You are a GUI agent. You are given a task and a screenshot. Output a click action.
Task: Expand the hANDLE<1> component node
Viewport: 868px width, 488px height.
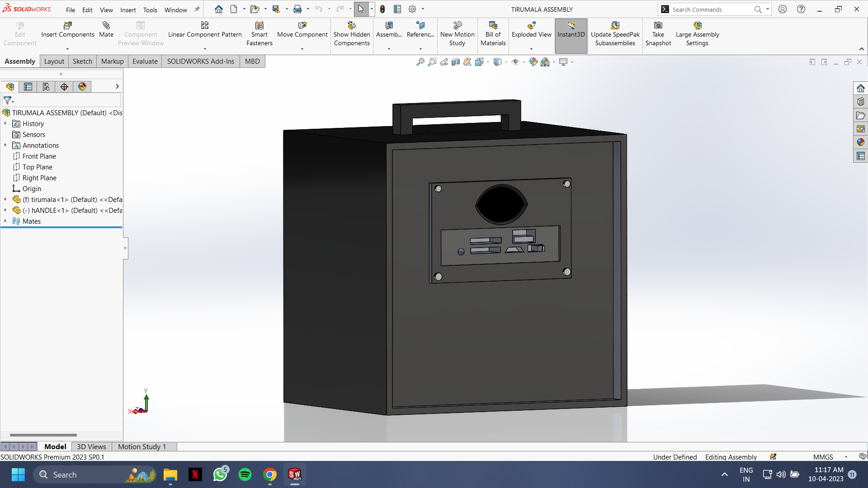[x=5, y=210]
